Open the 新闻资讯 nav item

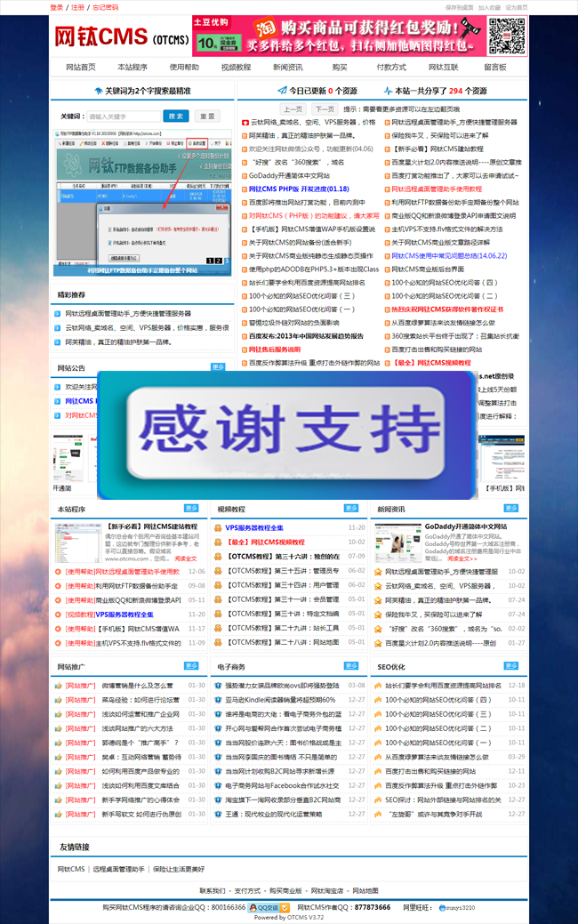click(x=288, y=68)
